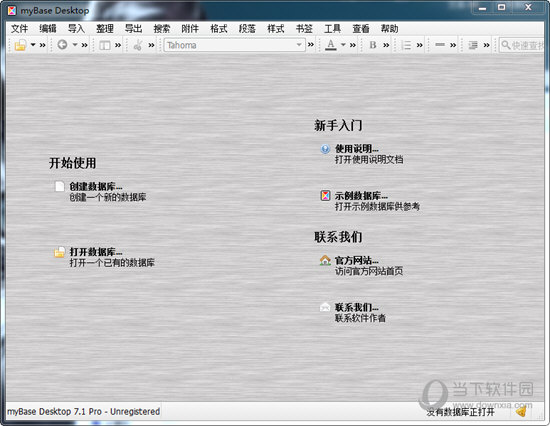This screenshot has height=426, width=550.
Task: Open the 使用说明... link
Action: coord(357,148)
